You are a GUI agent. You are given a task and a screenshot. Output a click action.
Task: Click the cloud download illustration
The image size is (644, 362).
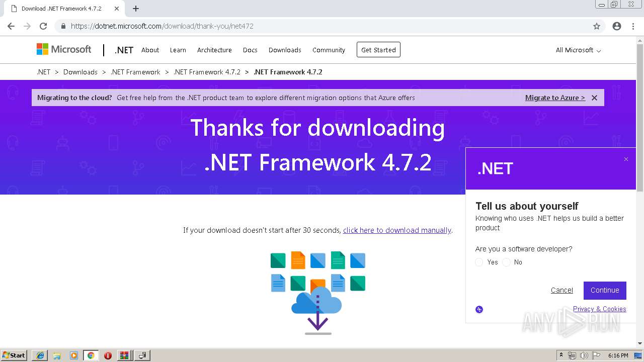(x=318, y=293)
